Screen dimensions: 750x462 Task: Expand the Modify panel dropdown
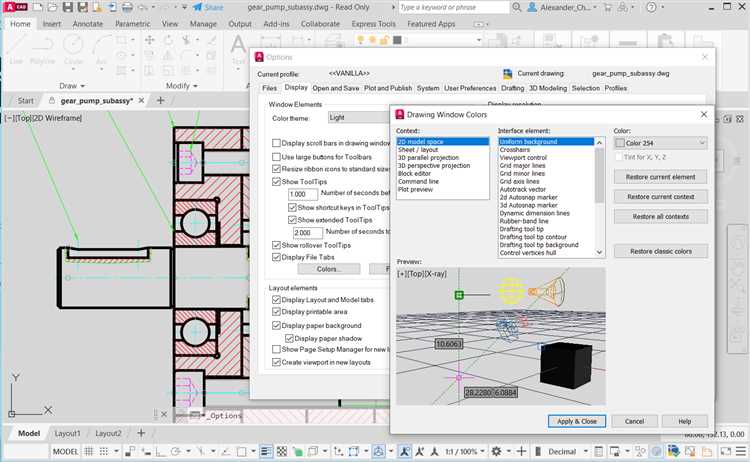click(182, 86)
